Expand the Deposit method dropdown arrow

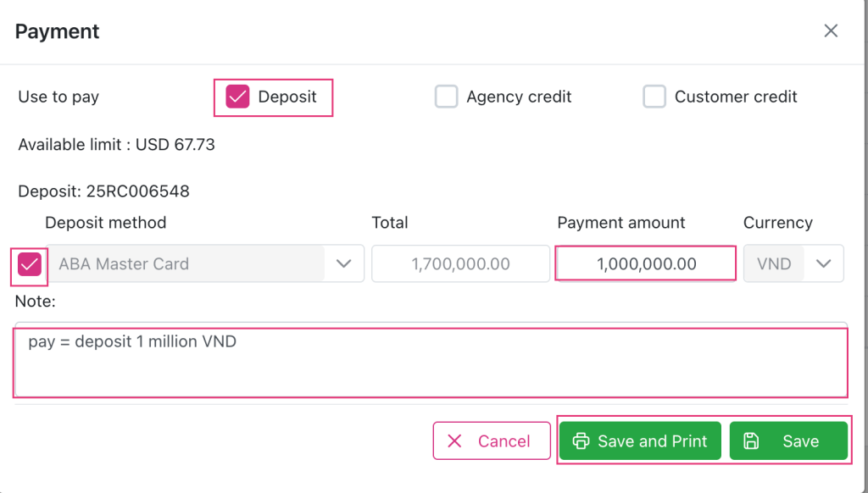tap(344, 264)
